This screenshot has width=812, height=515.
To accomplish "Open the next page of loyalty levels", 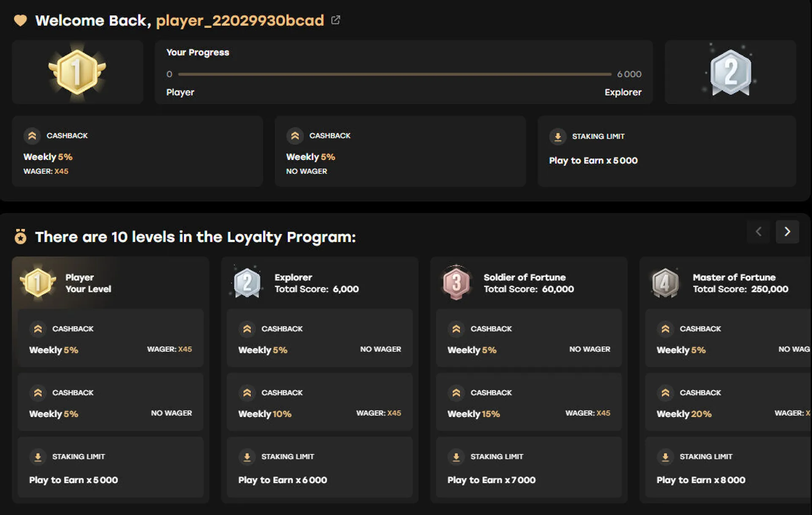I will [x=787, y=232].
